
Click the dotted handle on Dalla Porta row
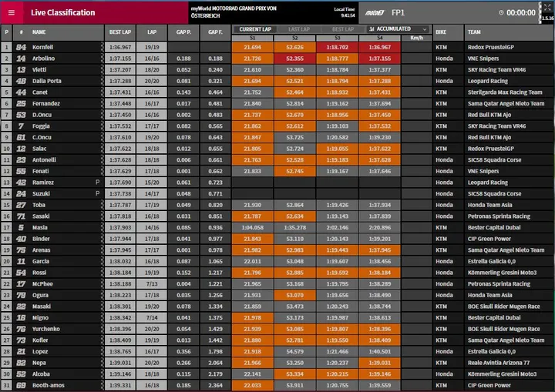(102, 81)
